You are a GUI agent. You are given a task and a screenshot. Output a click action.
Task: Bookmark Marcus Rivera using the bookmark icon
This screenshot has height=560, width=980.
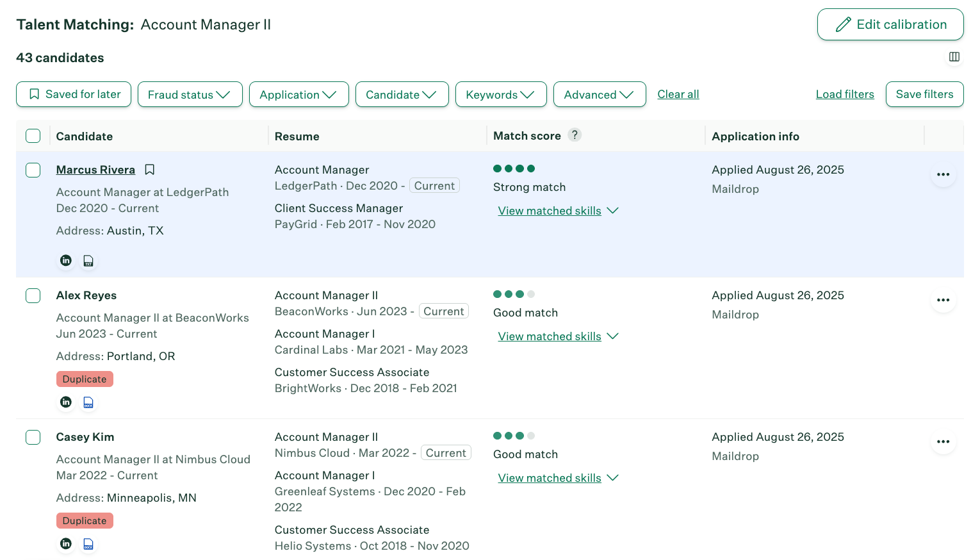tap(149, 169)
